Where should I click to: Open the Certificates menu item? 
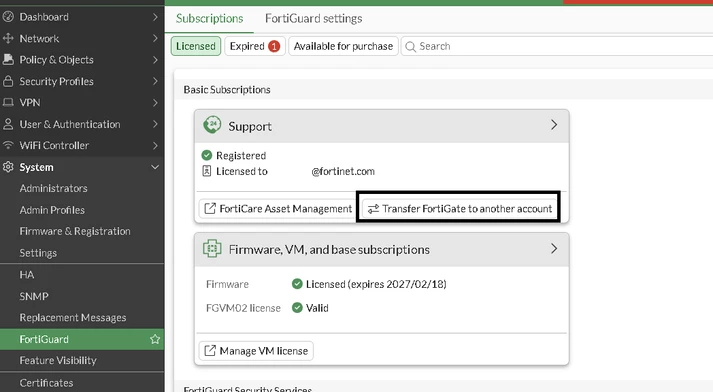46,382
